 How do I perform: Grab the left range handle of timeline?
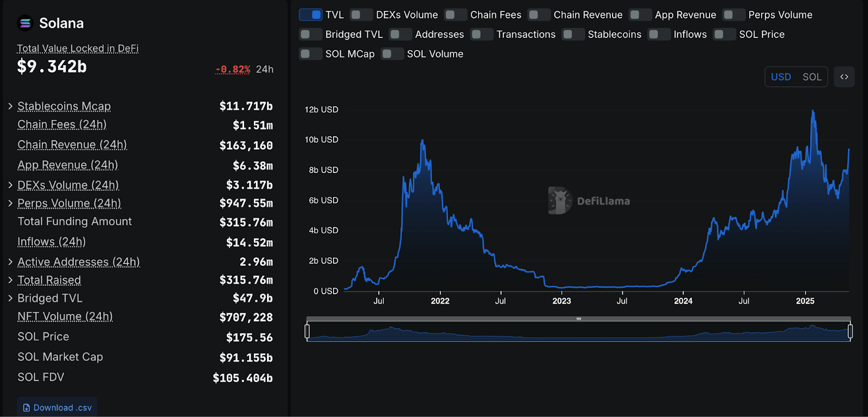[307, 331]
